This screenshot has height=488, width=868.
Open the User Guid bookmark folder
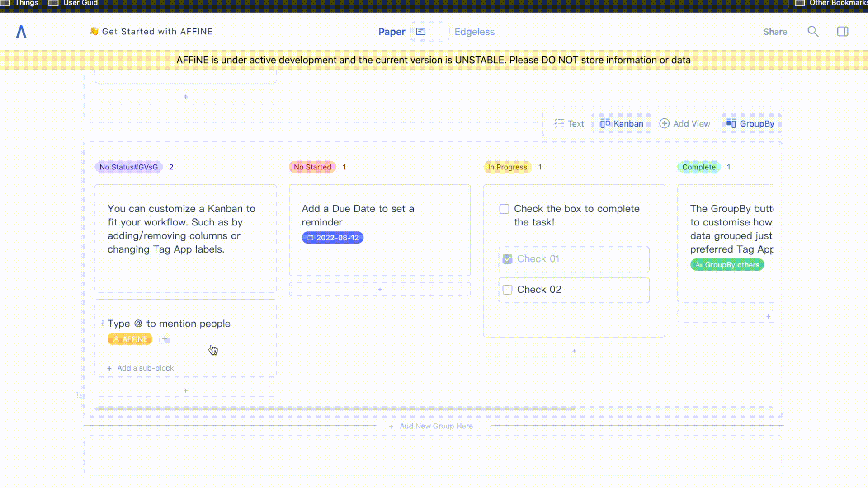tap(73, 3)
